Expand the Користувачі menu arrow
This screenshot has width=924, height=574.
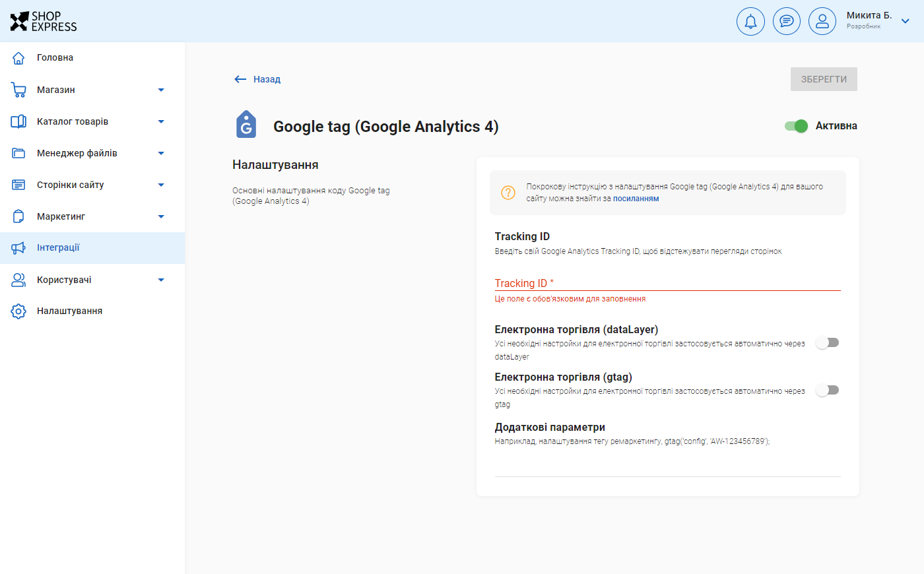[x=161, y=280]
